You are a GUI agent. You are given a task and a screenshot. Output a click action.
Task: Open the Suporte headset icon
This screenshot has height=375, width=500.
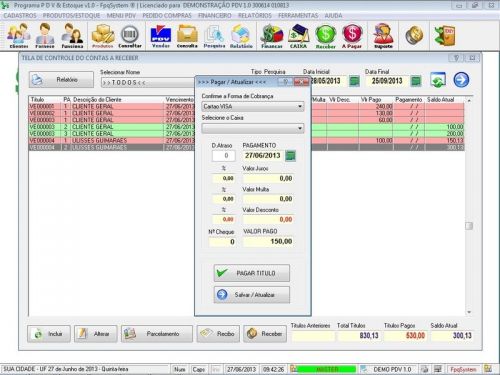point(383,36)
